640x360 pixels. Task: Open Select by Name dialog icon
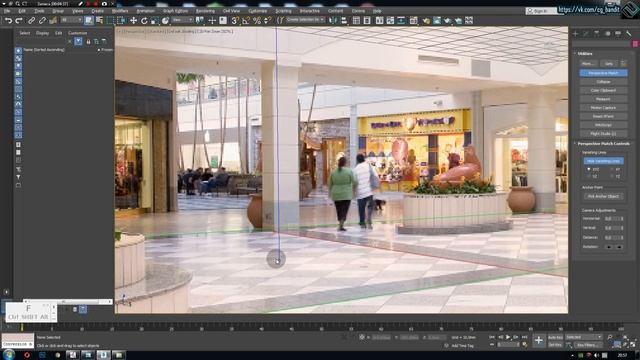point(99,20)
